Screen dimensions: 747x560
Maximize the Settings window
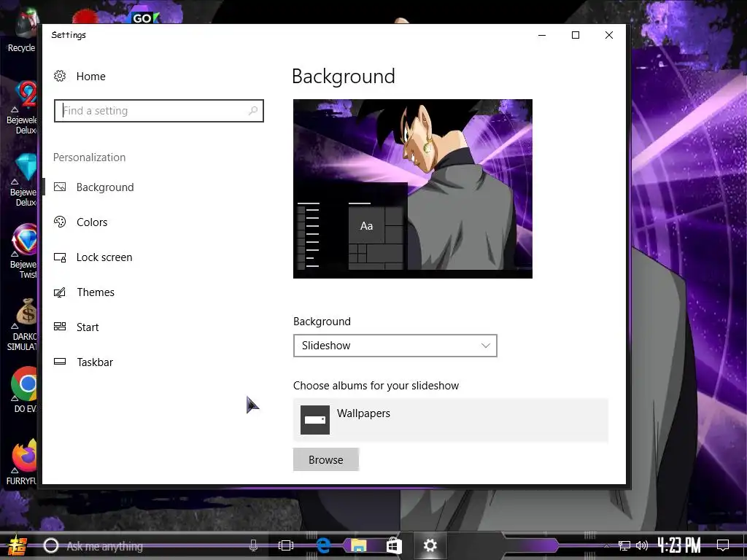[576, 35]
